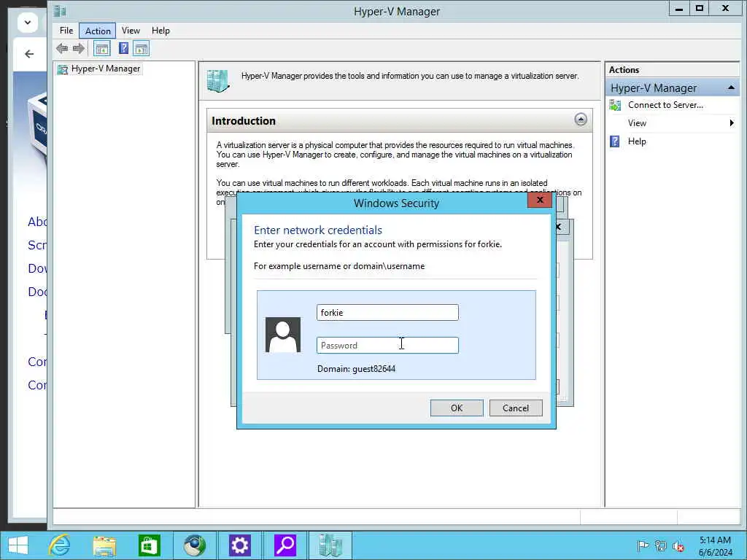Open the View menu in menu bar
The image size is (747, 560).
click(131, 31)
